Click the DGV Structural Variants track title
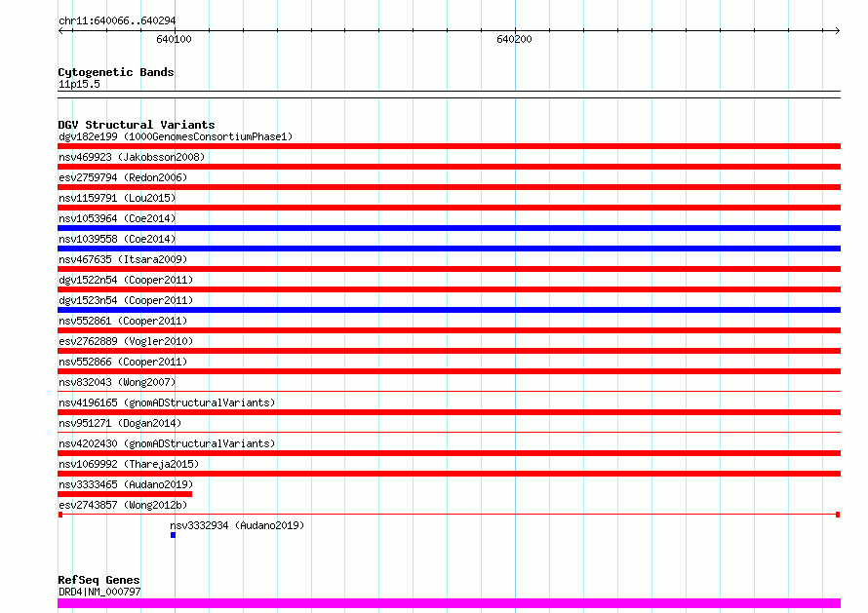Screen dimensions: 868x613 pos(137,125)
